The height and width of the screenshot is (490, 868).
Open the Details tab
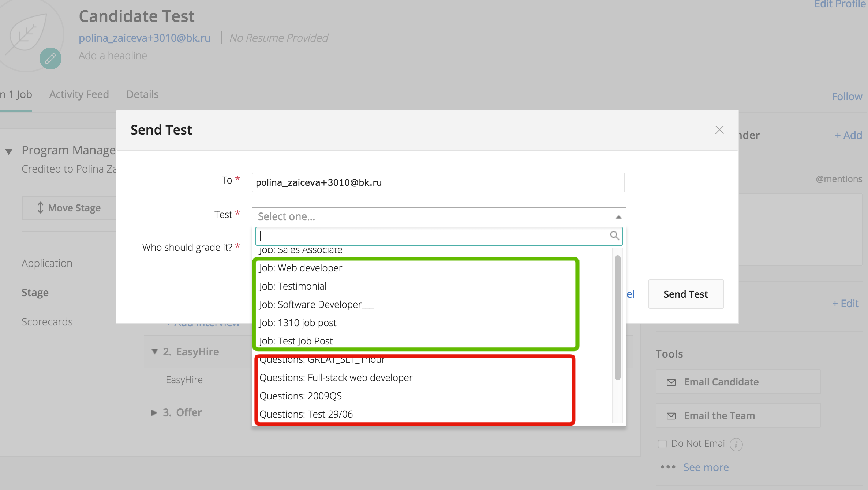(142, 94)
